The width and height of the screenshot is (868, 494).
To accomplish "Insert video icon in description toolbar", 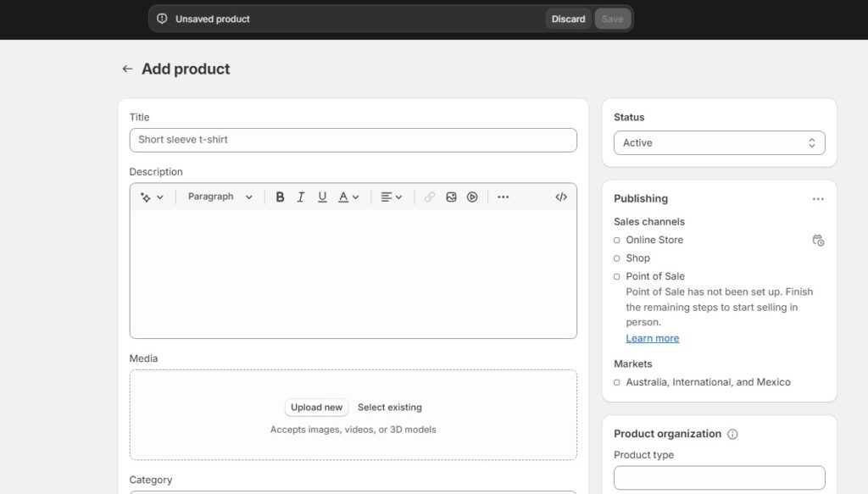I will click(x=472, y=197).
